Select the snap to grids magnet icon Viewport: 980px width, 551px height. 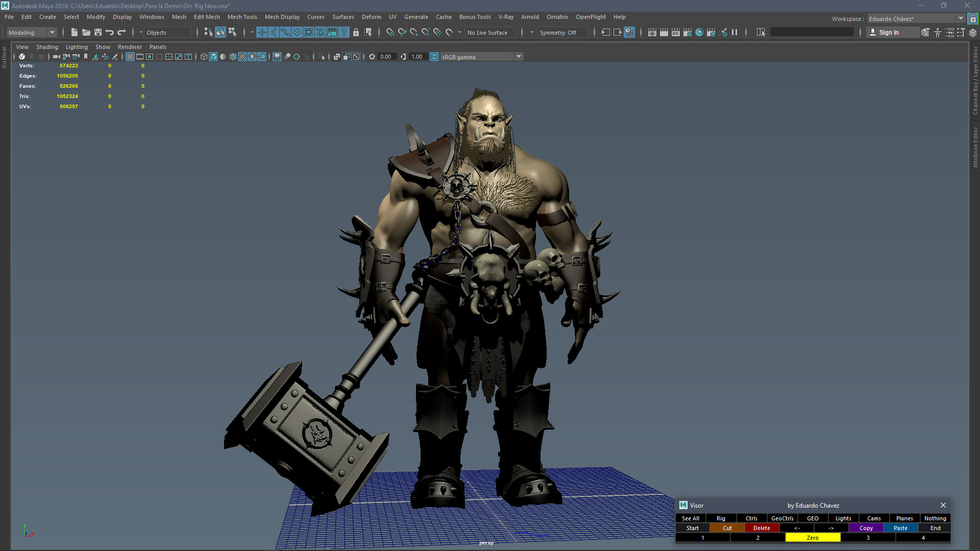390,33
